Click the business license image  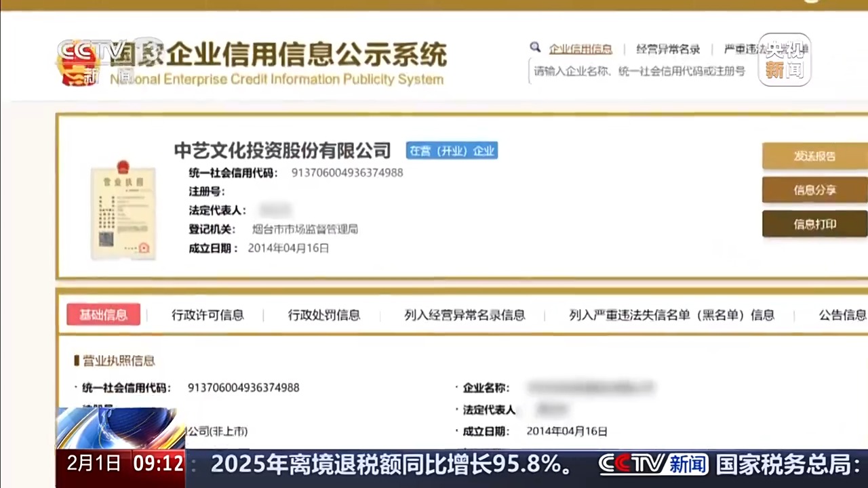[123, 211]
